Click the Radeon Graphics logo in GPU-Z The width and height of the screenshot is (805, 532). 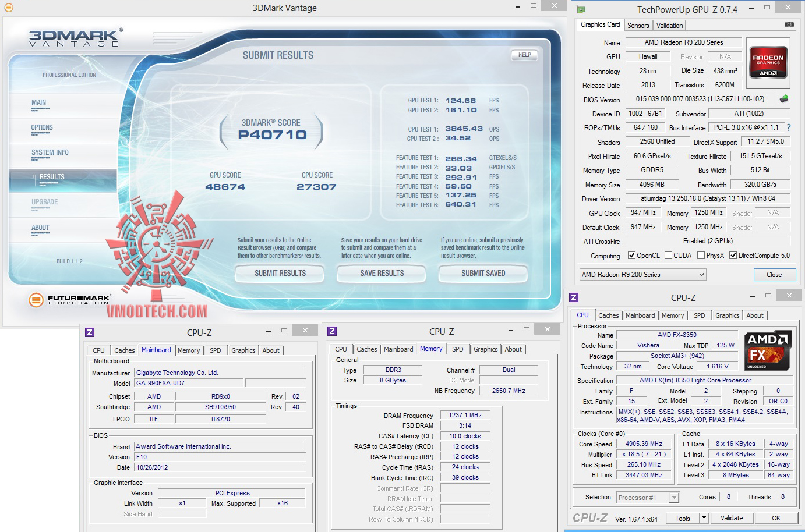[768, 62]
